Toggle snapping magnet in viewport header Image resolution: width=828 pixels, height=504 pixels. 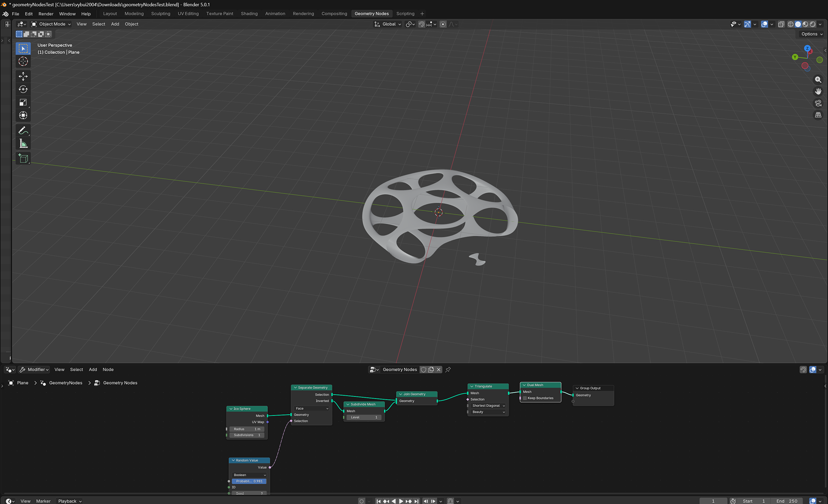pos(421,24)
